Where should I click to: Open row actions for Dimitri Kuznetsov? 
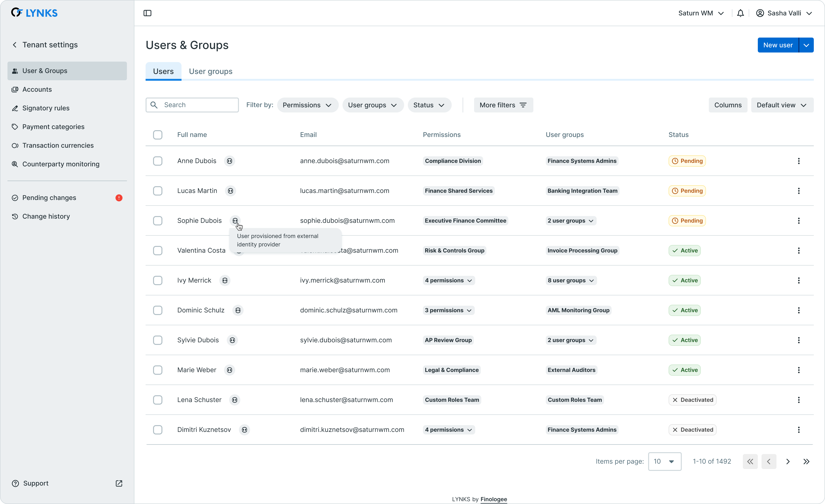[x=799, y=430]
